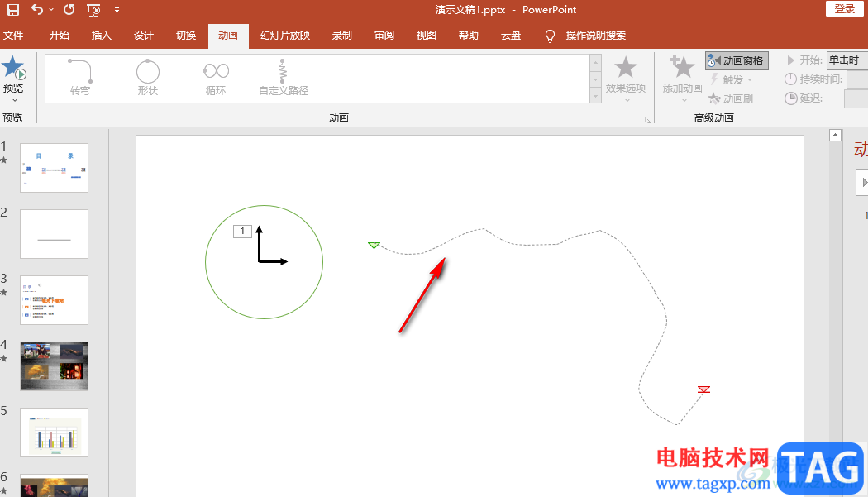Viewport: 868px width, 497px height.
Task: Click animation star marker beside slide 1
Action: click(4, 160)
